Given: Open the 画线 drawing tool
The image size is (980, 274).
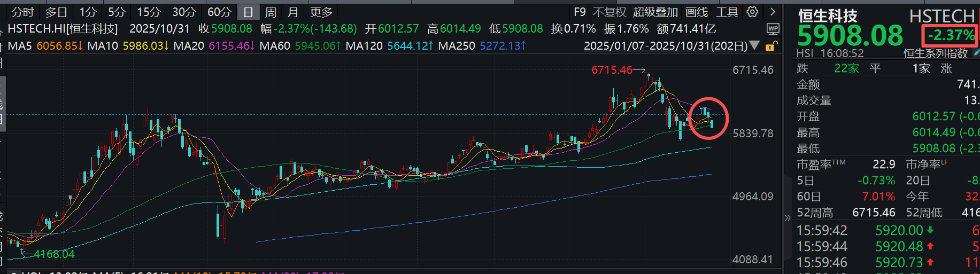Looking at the screenshot, I should click(697, 12).
